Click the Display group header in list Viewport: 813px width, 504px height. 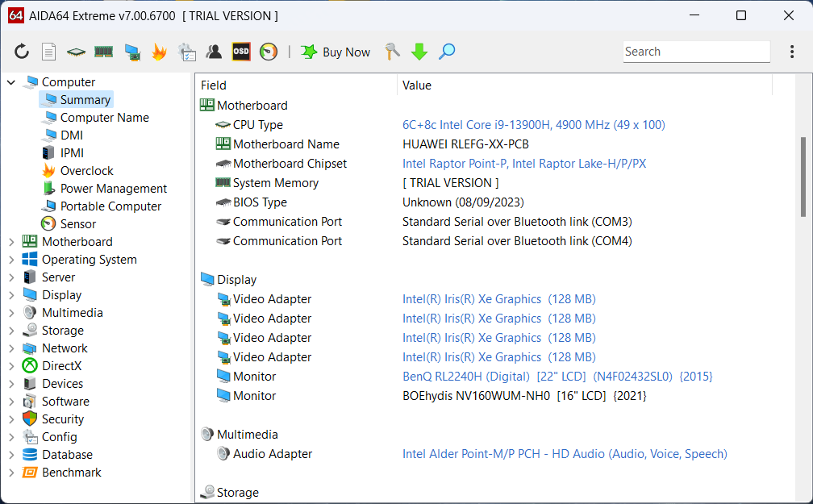coord(229,280)
